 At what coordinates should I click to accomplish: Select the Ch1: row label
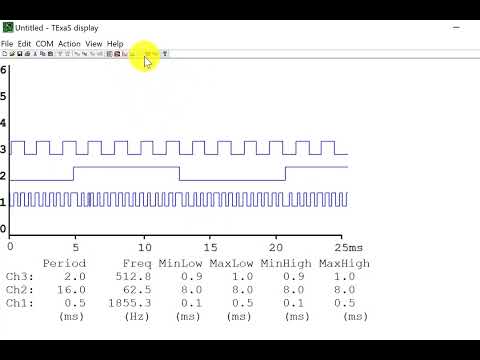pyautogui.click(x=20, y=303)
